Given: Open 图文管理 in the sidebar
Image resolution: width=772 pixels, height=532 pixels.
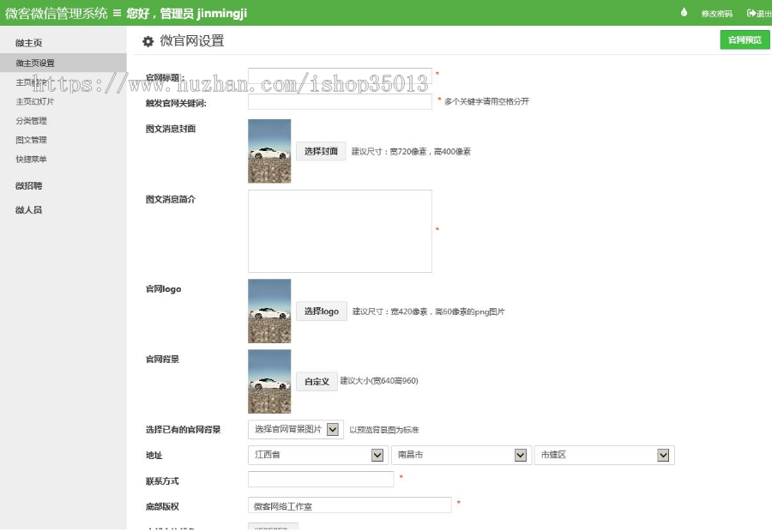Looking at the screenshot, I should point(31,140).
